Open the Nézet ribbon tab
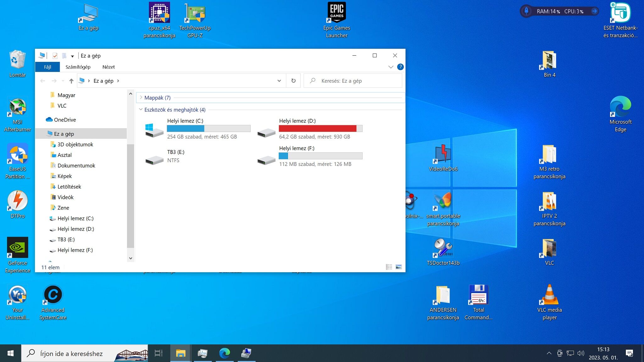Image resolution: width=644 pixels, height=362 pixels. pos(108,67)
